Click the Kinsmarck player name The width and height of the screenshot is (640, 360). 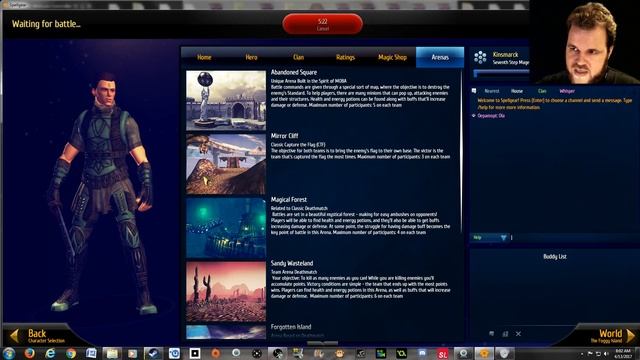(505, 55)
